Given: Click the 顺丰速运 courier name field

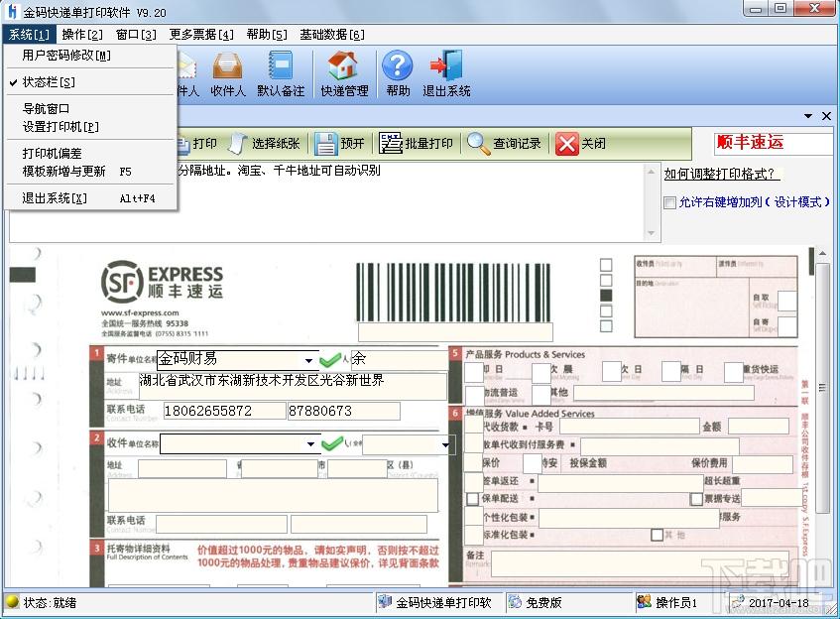Looking at the screenshot, I should coord(773,144).
